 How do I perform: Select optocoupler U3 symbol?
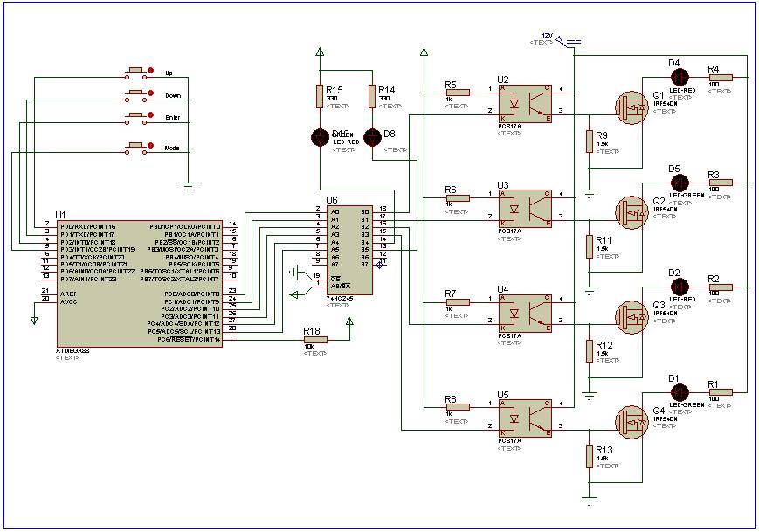point(525,209)
